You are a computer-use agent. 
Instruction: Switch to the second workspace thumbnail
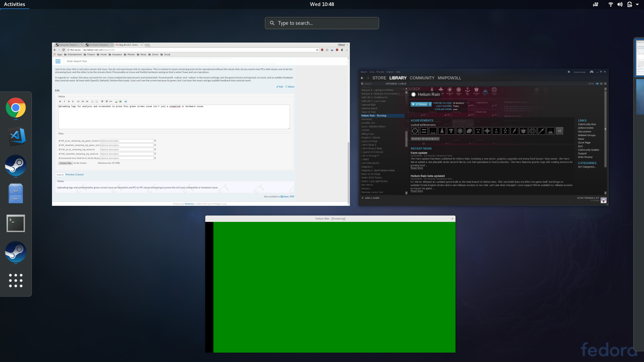[x=640, y=97]
